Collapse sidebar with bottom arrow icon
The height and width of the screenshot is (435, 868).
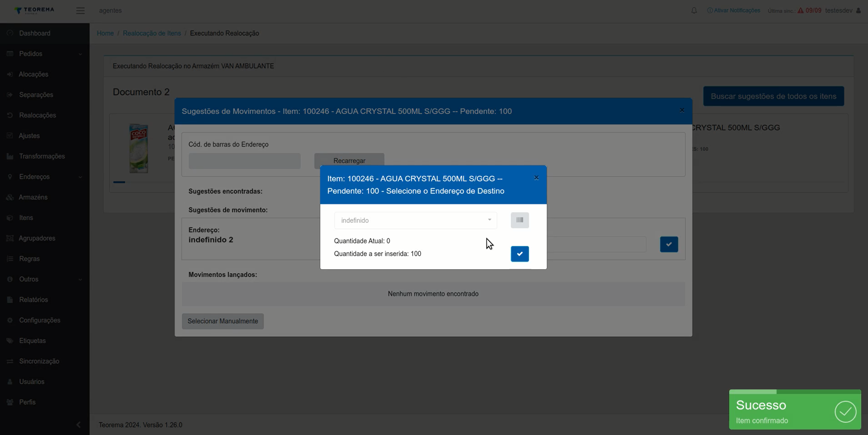pos(79,425)
